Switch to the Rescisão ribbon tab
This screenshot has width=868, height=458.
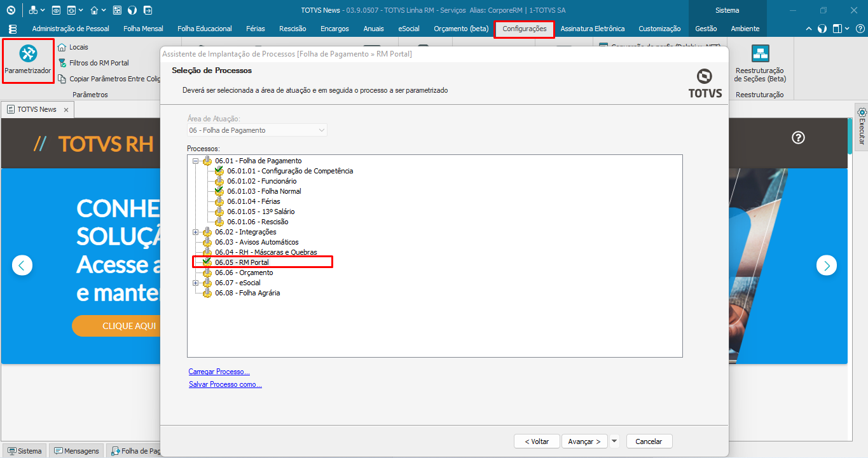293,29
